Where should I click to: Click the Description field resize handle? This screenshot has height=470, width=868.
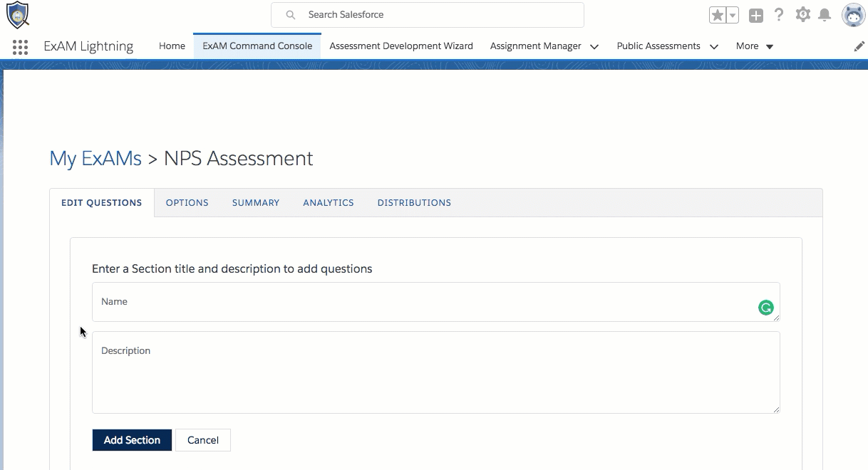(x=776, y=409)
